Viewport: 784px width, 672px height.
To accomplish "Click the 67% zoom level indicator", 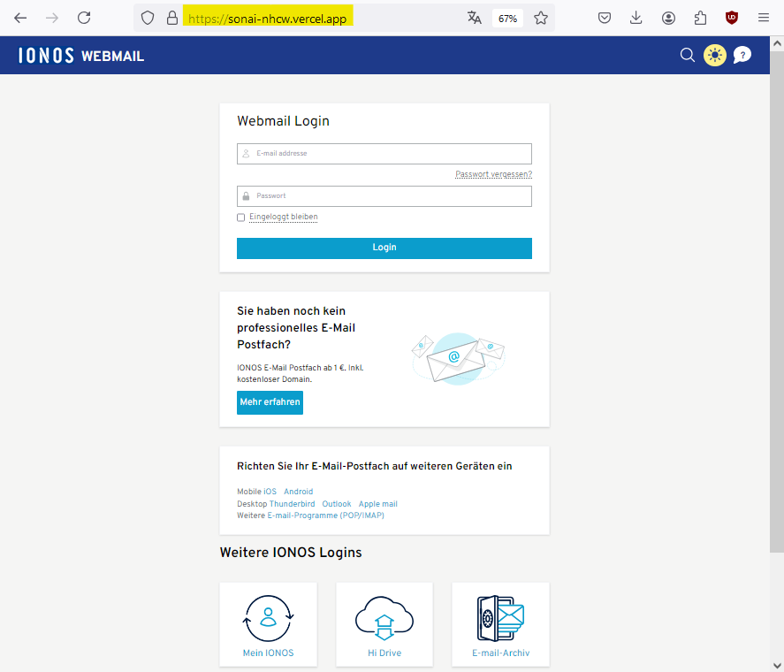I will (x=507, y=18).
